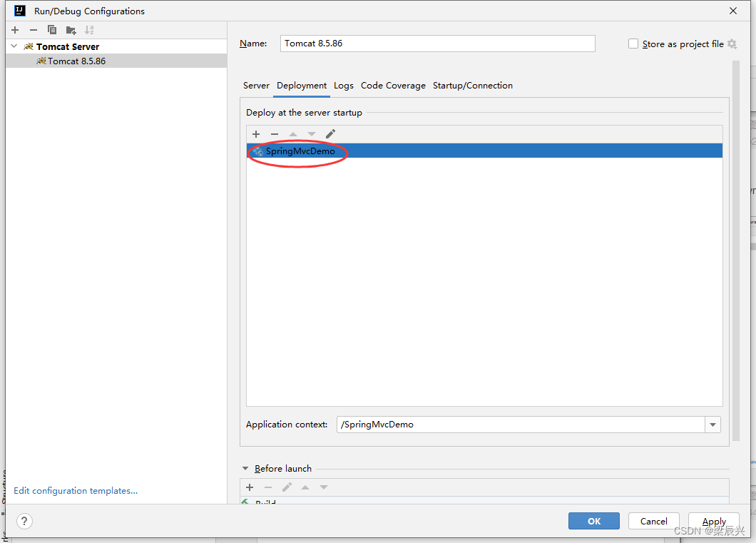Remove the Before launch task

coord(268,487)
